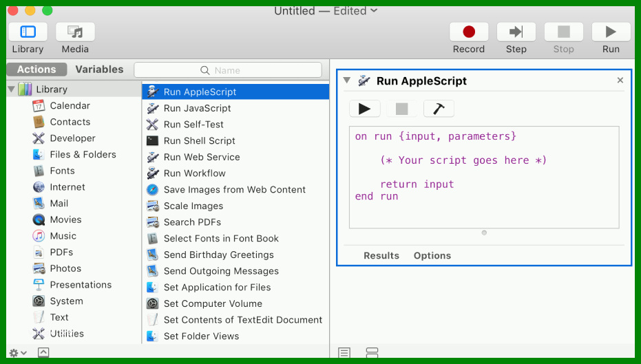Image resolution: width=641 pixels, height=364 pixels.
Task: Select Files & Folders category
Action: (83, 154)
